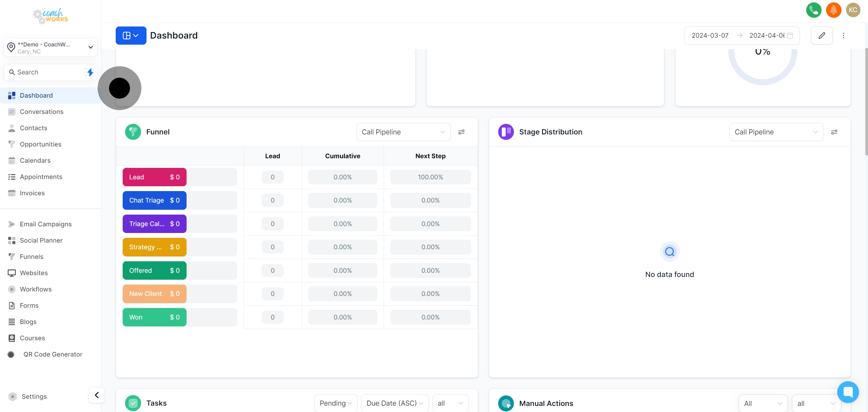Expand the Funnel Call Pipeline dropdown
This screenshot has width=868, height=412.
pyautogui.click(x=403, y=132)
